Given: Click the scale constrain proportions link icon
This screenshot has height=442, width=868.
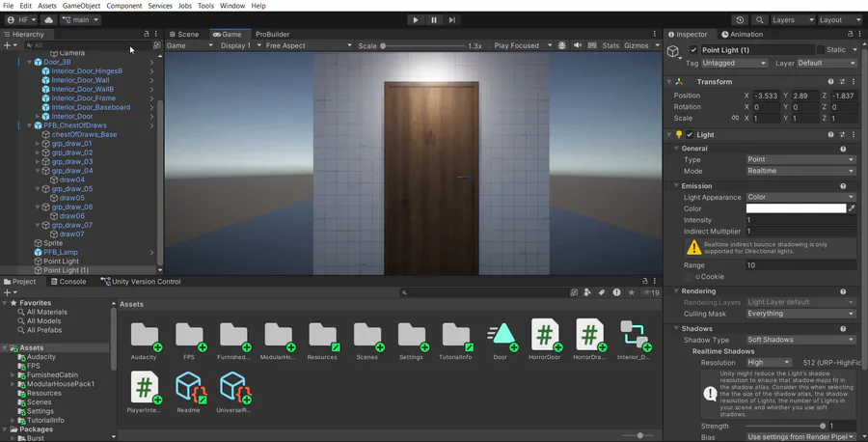Looking at the screenshot, I should coord(735,119).
